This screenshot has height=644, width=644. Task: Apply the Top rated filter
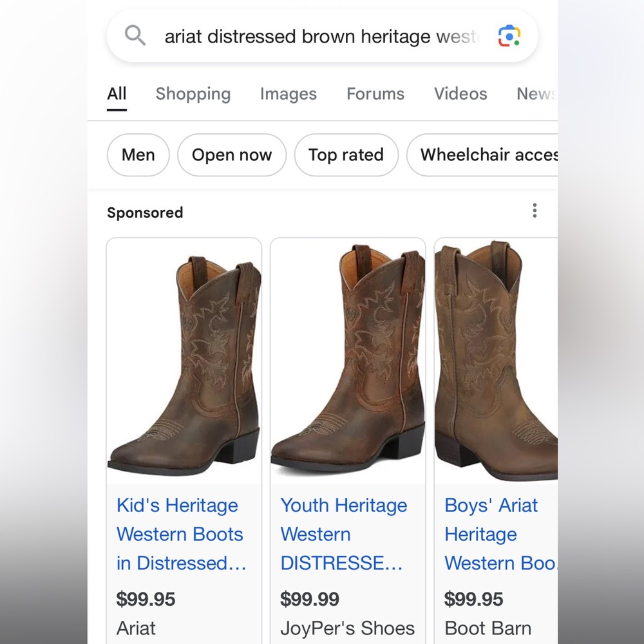tap(346, 155)
